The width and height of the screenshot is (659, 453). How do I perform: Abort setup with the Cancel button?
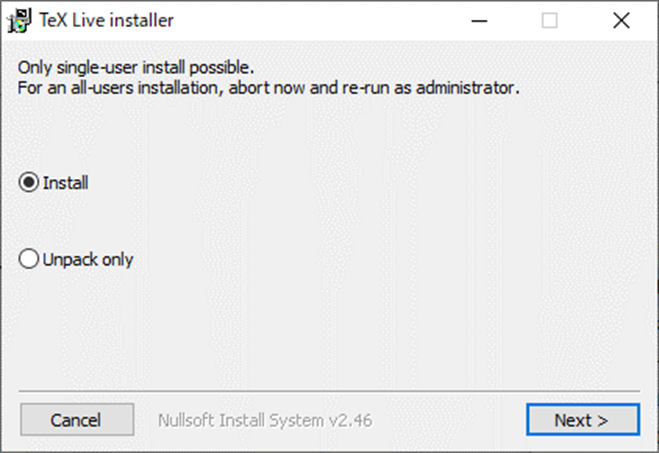click(77, 420)
